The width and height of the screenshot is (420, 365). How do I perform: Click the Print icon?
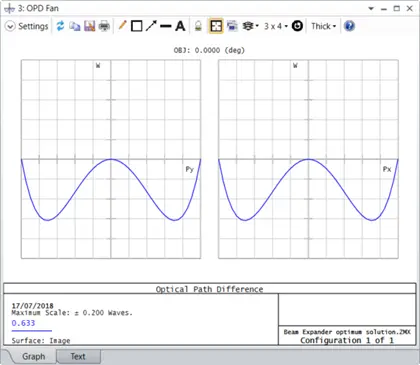click(x=104, y=26)
